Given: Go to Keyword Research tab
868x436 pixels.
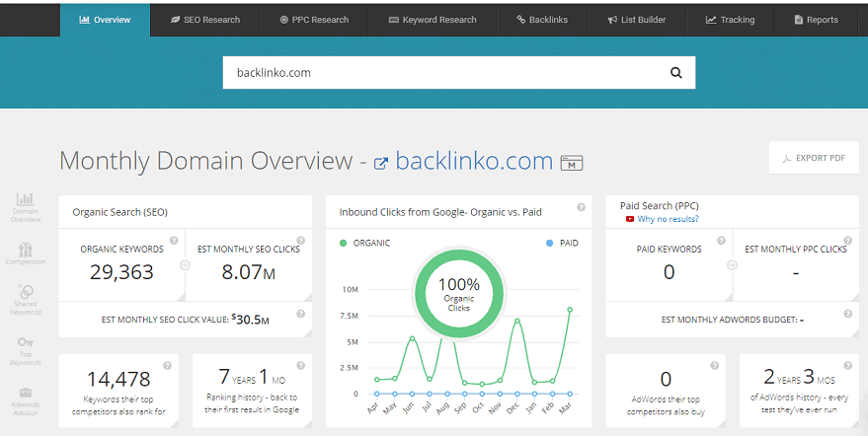Looking at the screenshot, I should 433,20.
